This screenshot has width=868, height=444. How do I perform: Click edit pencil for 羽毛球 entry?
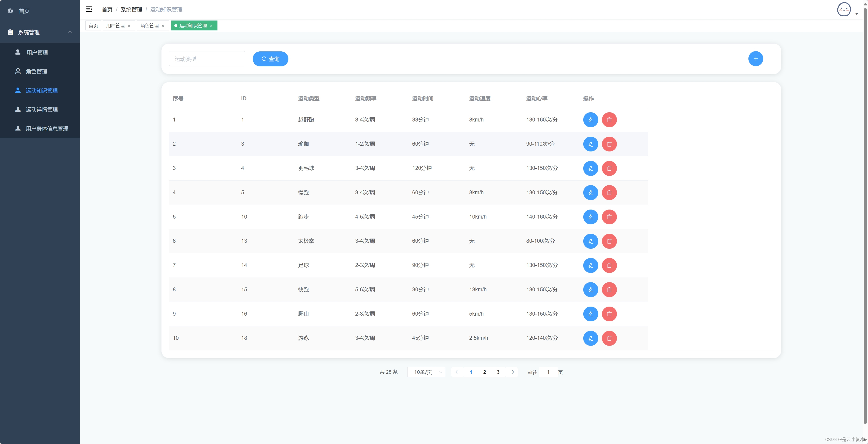(590, 168)
